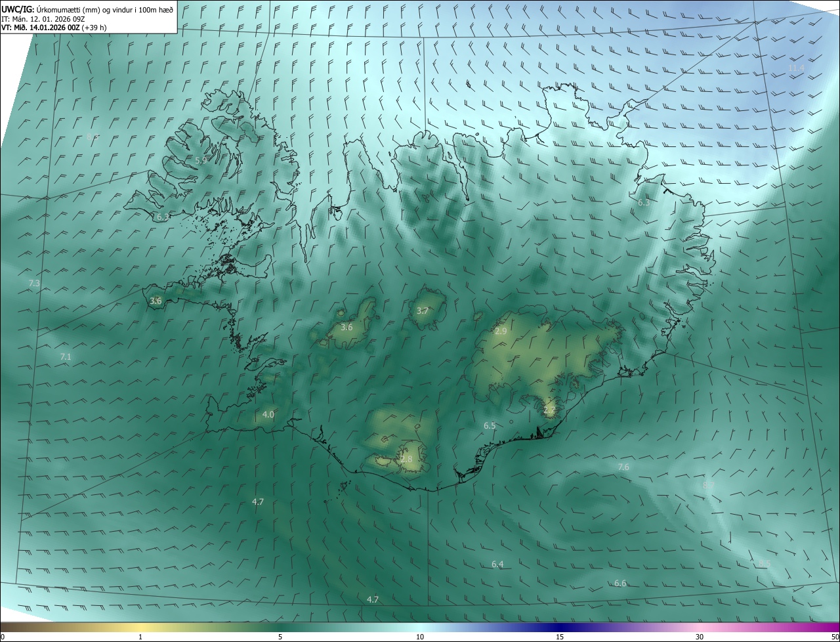The width and height of the screenshot is (840, 642).
Task: Click the '15' tick on the colour scale
Action: click(560, 637)
